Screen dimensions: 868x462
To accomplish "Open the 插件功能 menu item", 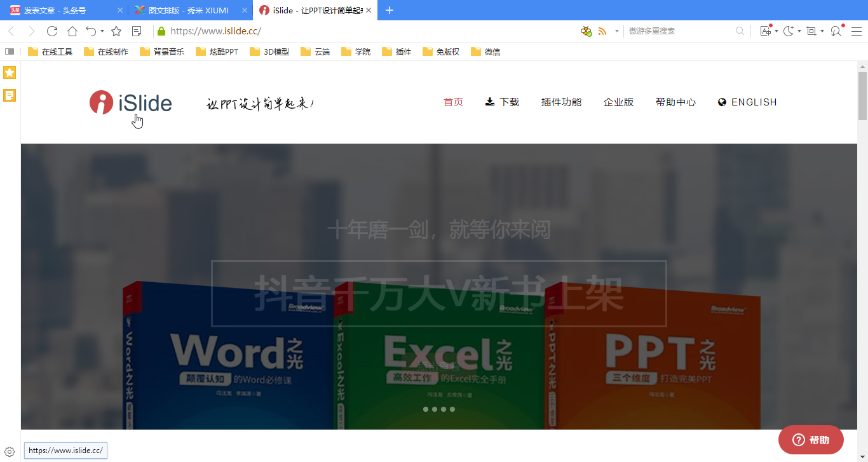I will point(561,102).
